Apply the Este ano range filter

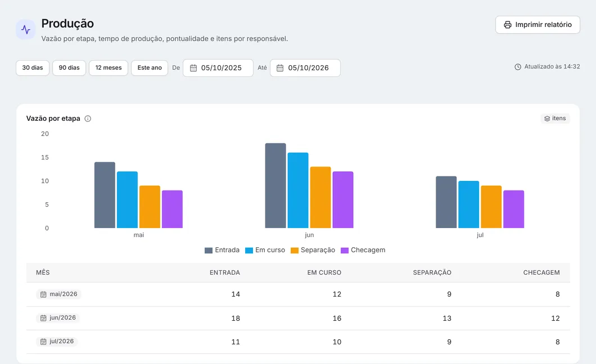click(x=150, y=68)
